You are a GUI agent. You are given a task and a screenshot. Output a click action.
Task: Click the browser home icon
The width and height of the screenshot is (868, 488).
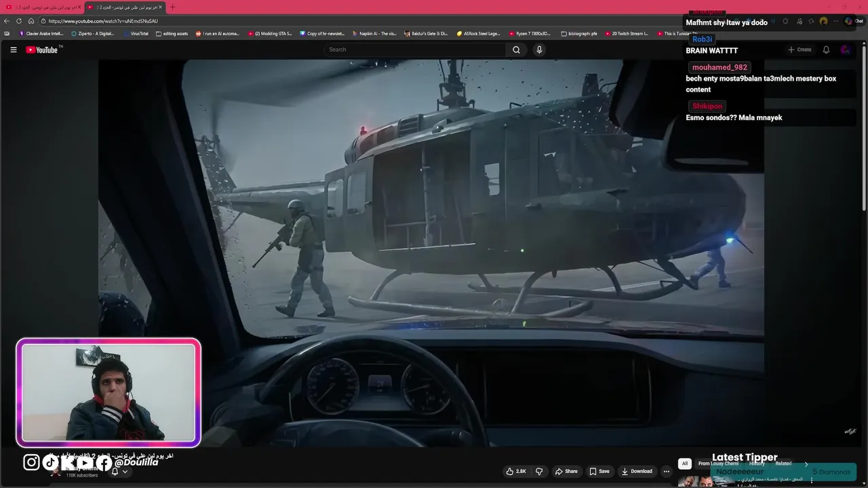[31, 21]
